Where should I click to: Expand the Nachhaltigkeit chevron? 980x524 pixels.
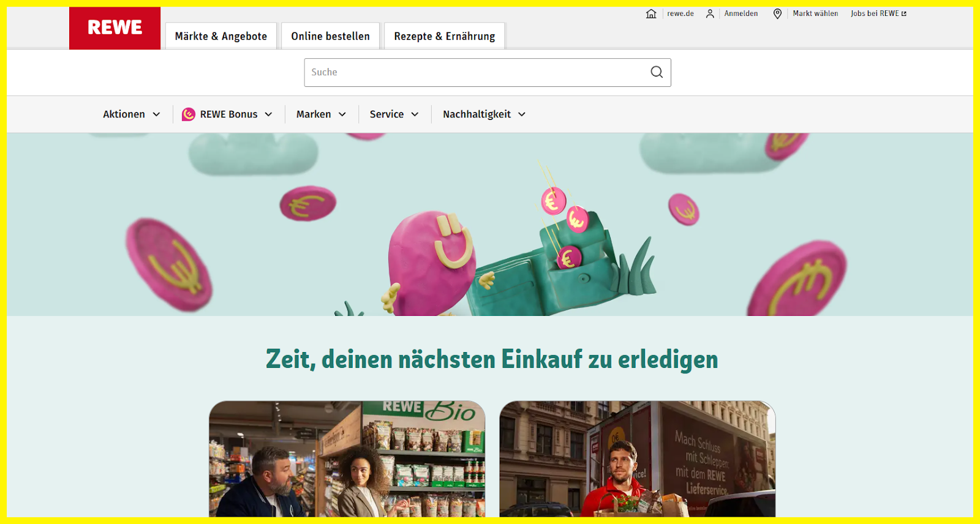click(x=522, y=114)
